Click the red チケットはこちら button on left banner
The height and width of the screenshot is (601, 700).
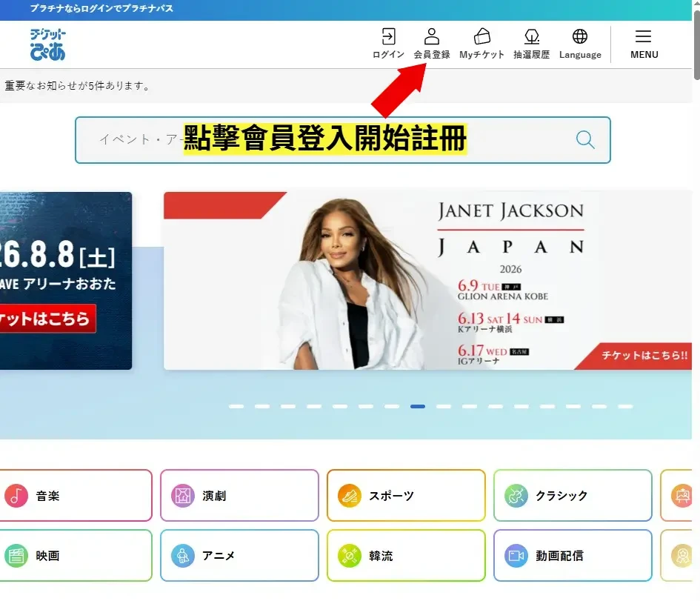[x=47, y=319]
